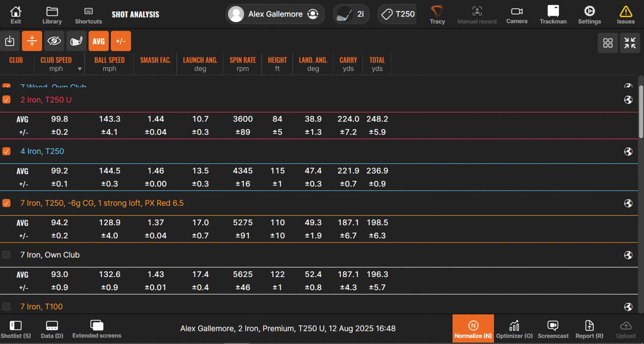Click the golf club icon in toolbar
Image resolution: width=644 pixels, height=344 pixels.
coord(76,41)
